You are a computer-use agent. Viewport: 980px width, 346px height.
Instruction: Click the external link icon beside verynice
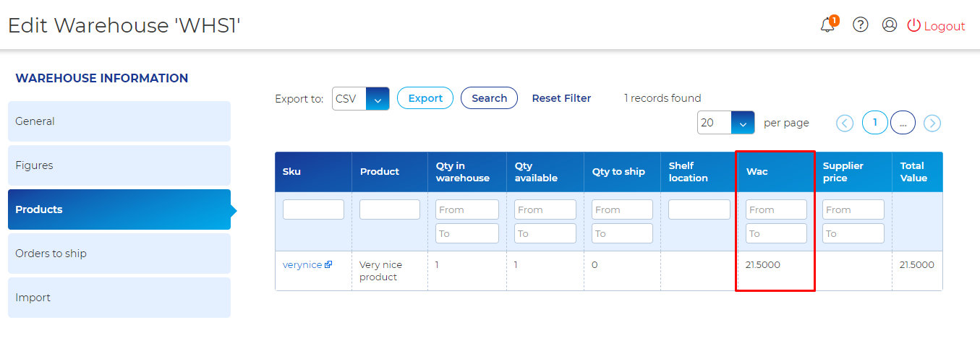328,265
